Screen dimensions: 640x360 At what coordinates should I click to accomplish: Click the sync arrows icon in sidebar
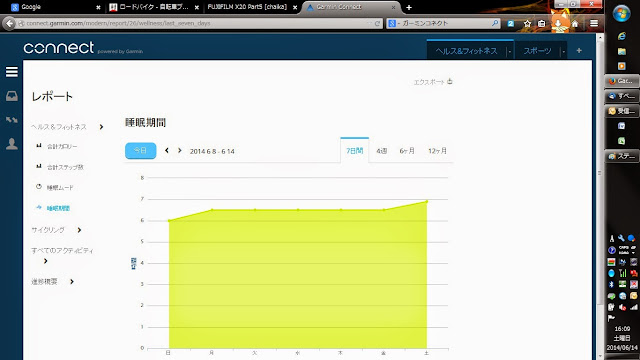[11, 120]
